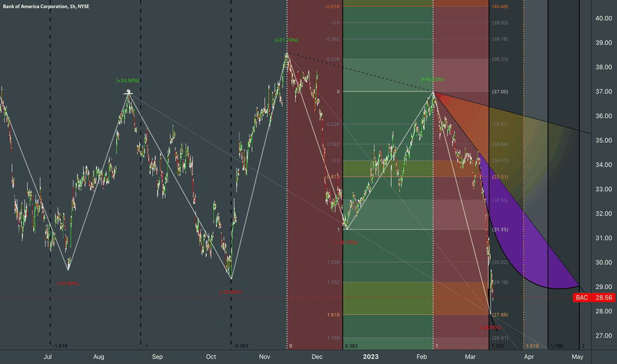Click the (39.16) Fibonacci price label
The height and width of the screenshot is (364, 617).
(500, 39)
